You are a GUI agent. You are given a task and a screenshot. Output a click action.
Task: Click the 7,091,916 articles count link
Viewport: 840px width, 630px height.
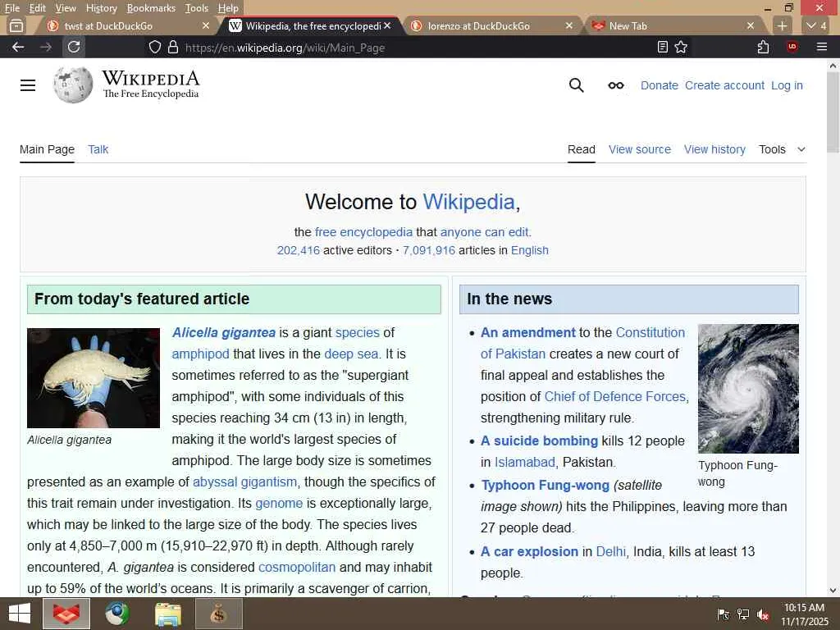[x=428, y=250]
